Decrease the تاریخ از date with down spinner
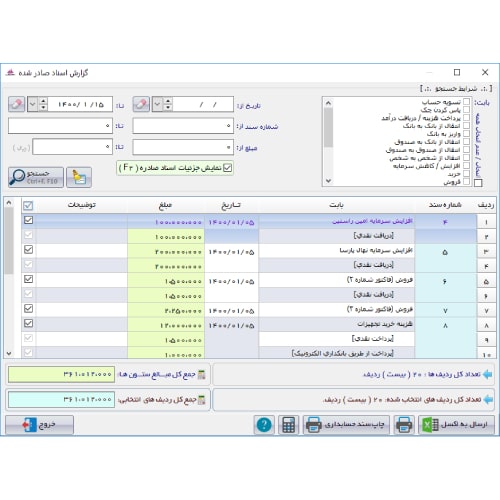 click(168, 108)
